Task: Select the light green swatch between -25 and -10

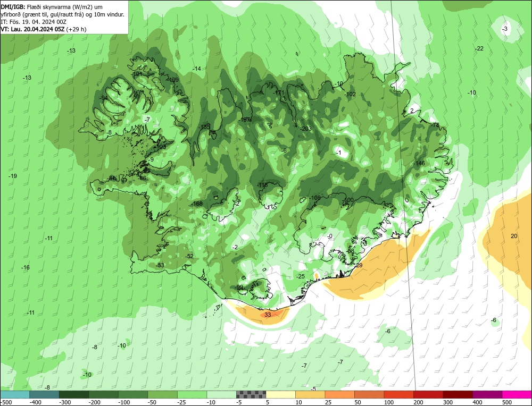Action: (192, 394)
